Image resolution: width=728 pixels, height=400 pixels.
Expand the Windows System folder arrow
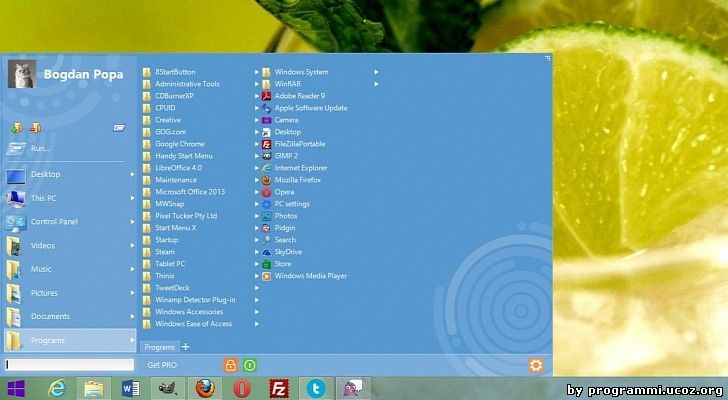376,72
